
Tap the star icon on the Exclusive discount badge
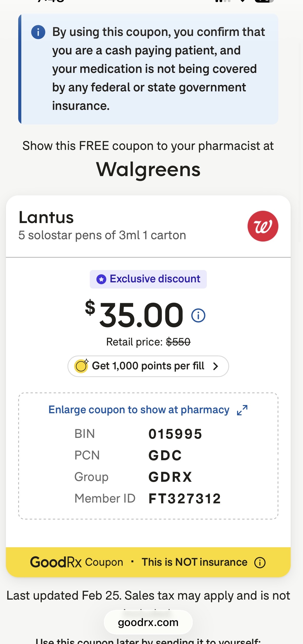[x=101, y=279]
